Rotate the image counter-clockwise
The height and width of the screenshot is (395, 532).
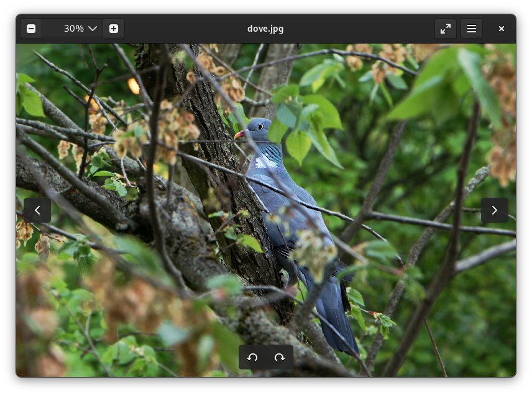coord(252,357)
